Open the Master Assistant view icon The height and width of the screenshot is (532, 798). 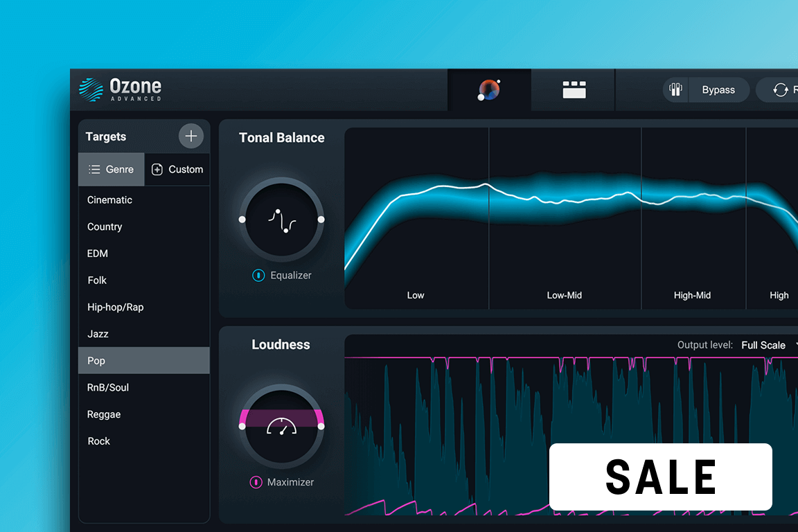[489, 89]
